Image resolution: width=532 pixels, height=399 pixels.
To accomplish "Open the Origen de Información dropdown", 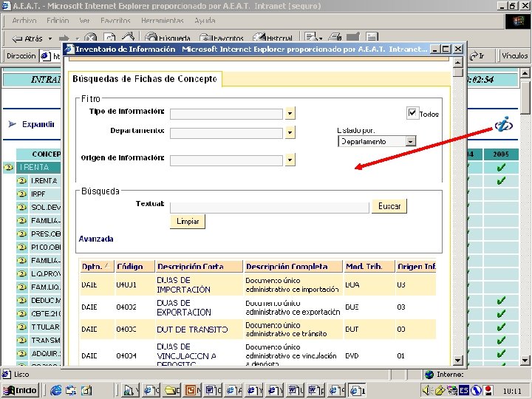I will pos(290,160).
